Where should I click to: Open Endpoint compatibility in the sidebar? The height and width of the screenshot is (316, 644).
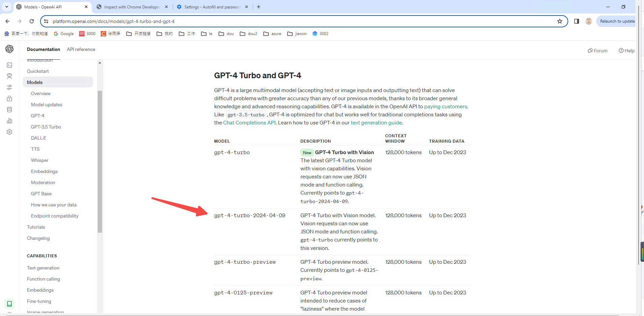coord(55,216)
